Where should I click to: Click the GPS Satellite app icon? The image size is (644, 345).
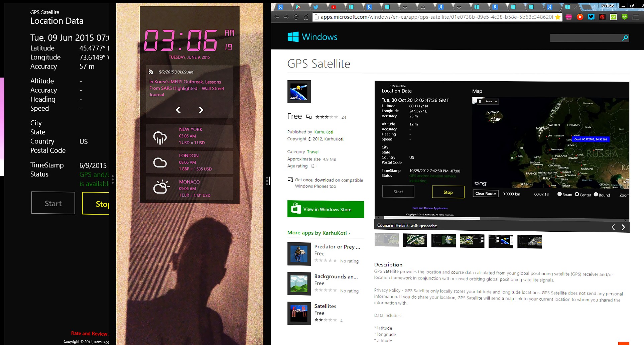pos(299,92)
